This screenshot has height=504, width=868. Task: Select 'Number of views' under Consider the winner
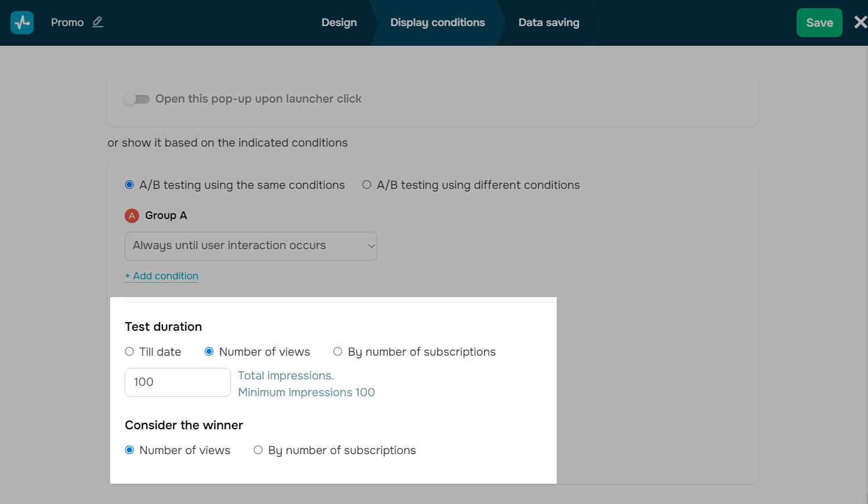130,450
